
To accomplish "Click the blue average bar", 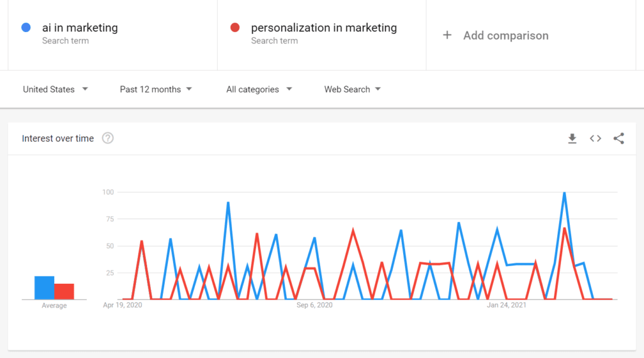I will (44, 288).
